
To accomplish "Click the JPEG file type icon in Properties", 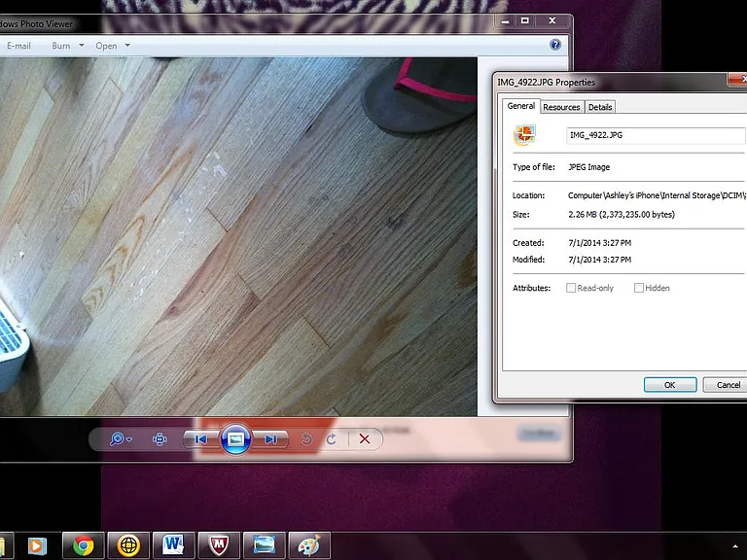I will pyautogui.click(x=524, y=135).
